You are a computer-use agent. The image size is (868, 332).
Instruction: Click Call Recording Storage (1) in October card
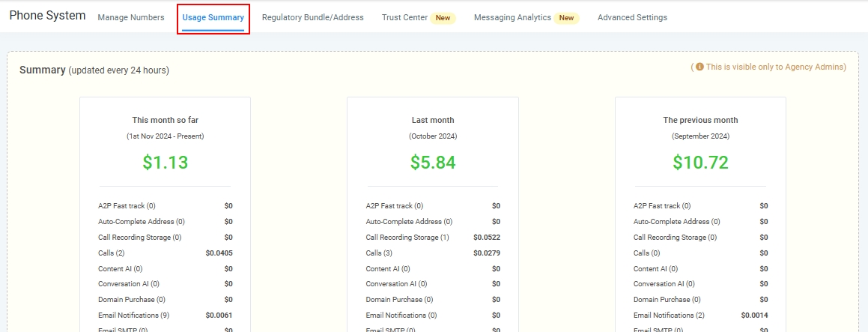click(x=407, y=238)
